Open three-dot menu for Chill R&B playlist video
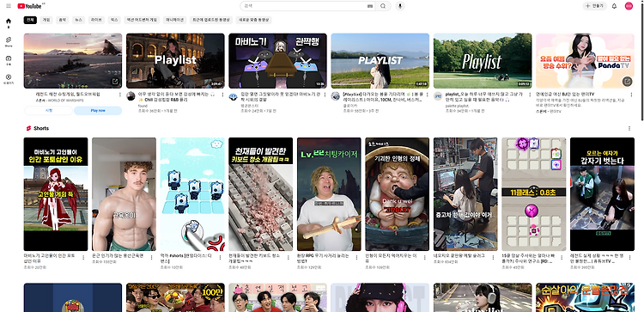Image resolution: width=644 pixels, height=312 pixels. pyautogui.click(x=222, y=95)
